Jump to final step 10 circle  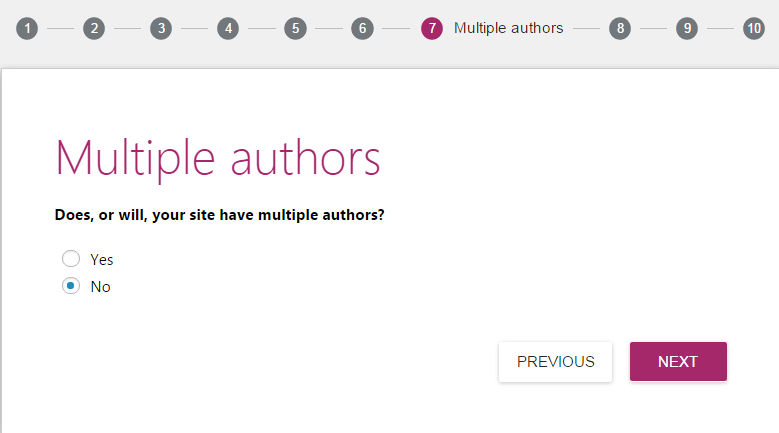click(x=754, y=28)
